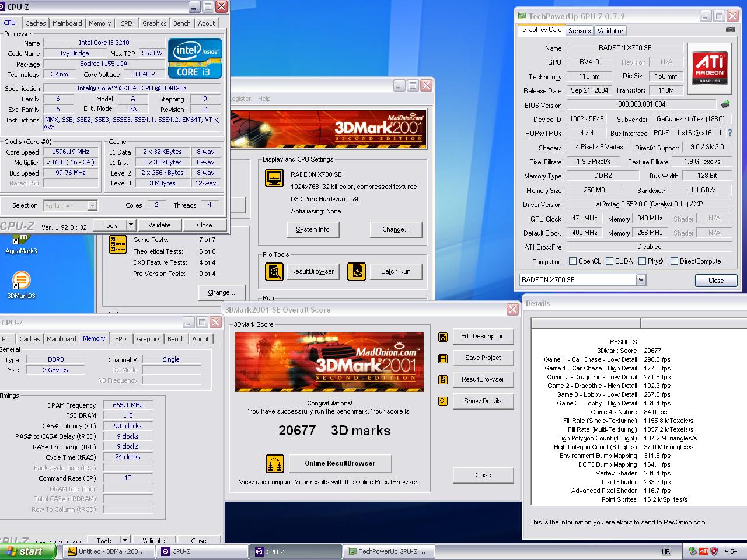Click the GPU-Z title bar icon
Screen dimensions: 747x560
coord(522,16)
